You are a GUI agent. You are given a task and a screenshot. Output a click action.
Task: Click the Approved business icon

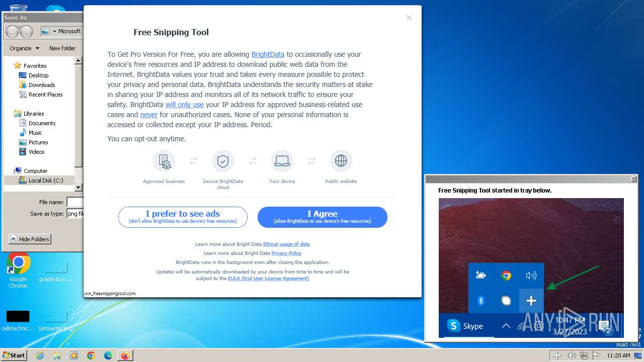pos(164,161)
